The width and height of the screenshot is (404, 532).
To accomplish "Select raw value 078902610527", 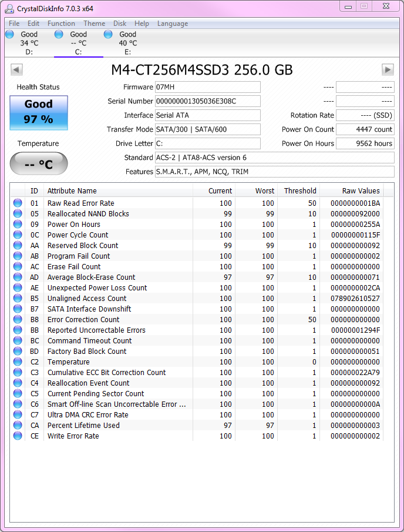I will click(355, 298).
